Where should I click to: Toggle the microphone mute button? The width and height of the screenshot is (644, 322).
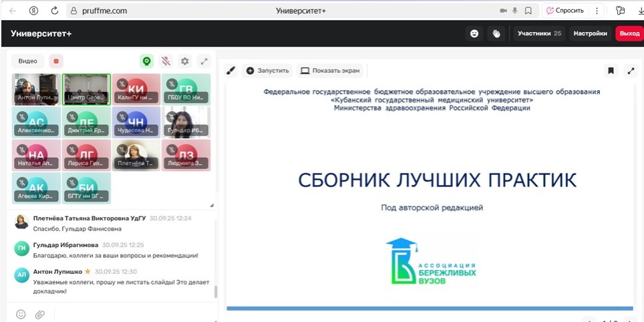166,61
